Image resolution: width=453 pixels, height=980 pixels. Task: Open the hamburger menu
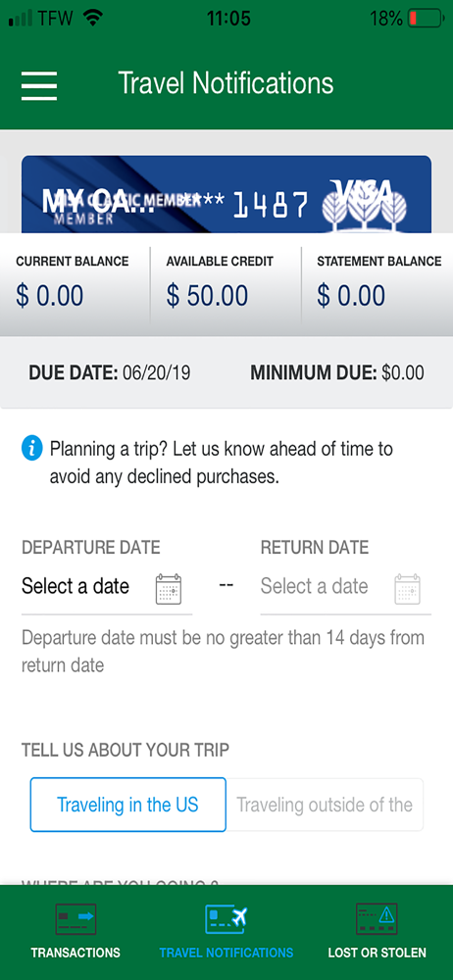click(x=39, y=85)
